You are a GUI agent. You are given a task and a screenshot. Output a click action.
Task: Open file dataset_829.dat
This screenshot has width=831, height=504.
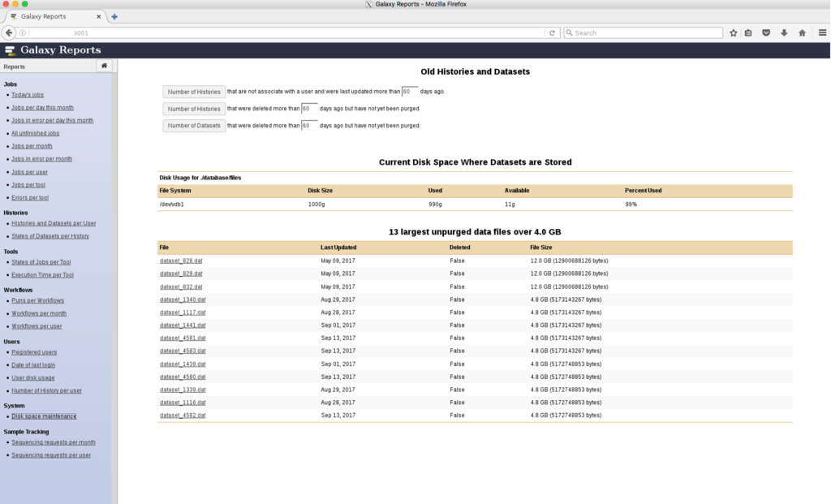tap(181, 274)
